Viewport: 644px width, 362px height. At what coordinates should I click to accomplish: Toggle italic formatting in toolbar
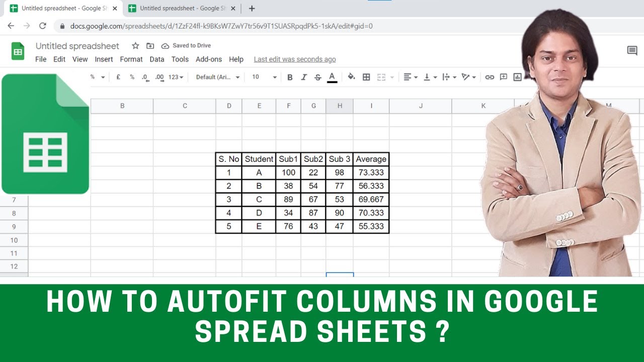point(304,77)
